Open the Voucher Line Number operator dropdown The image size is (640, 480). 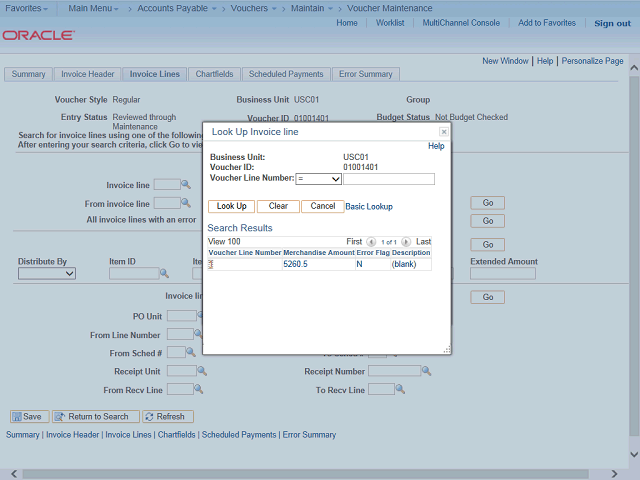[318, 179]
